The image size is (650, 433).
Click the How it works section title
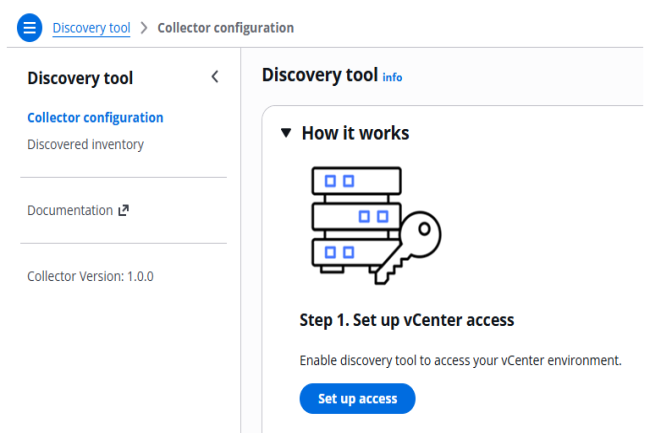(x=355, y=133)
